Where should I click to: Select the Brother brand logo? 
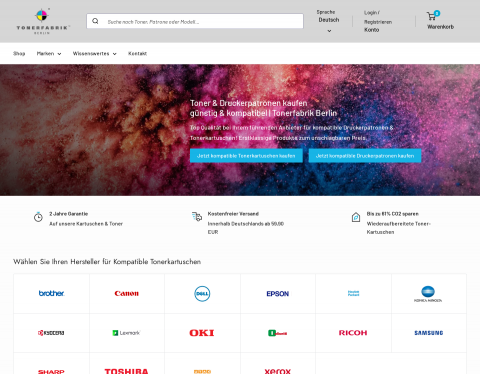coord(51,293)
